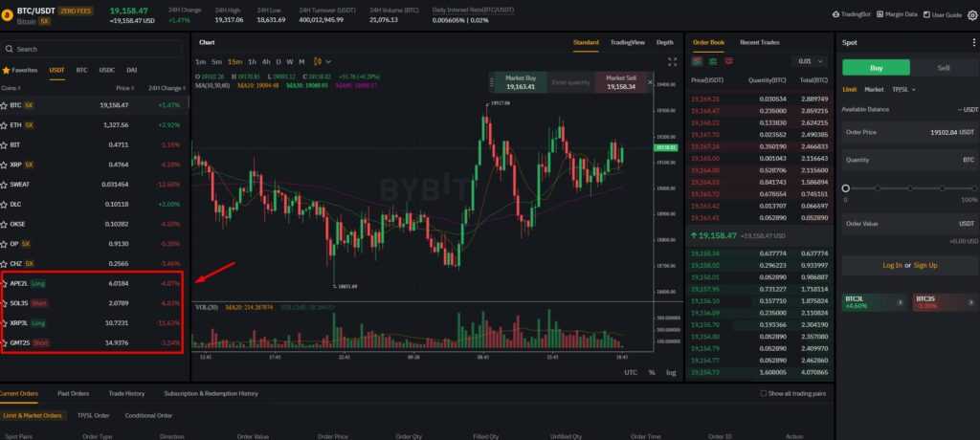Expand chart to fullscreen icon
This screenshot has height=440, width=980.
pyautogui.click(x=673, y=62)
